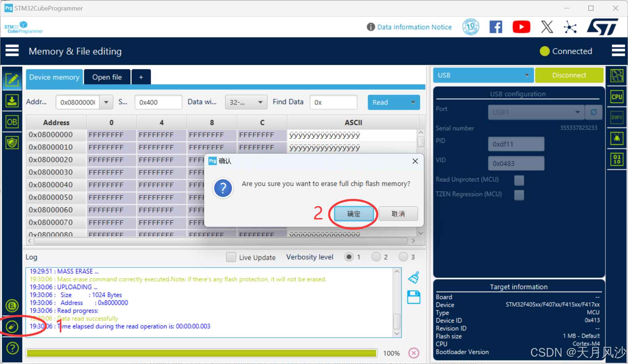Close the 确认 dialog
The image size is (628, 364).
(415, 161)
